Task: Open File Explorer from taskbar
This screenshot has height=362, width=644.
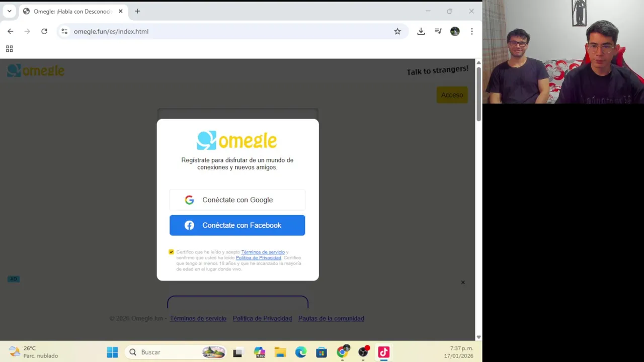Action: tap(280, 352)
